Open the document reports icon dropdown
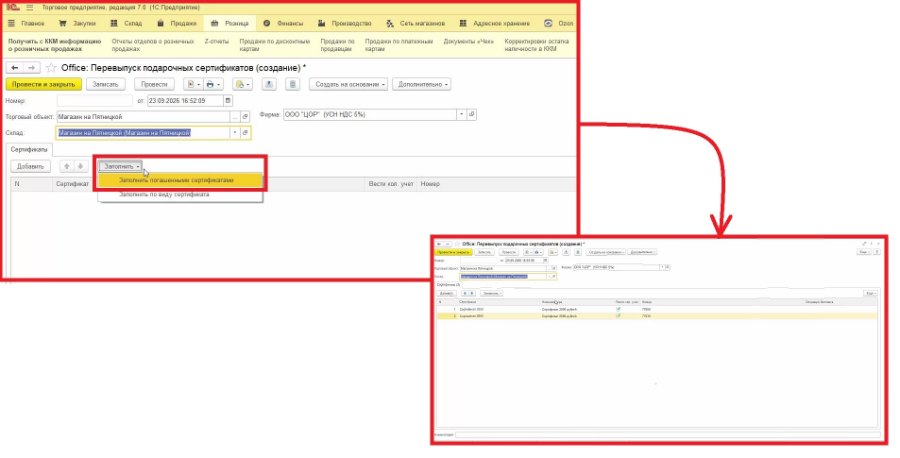This screenshot has width=900, height=458. [193, 84]
